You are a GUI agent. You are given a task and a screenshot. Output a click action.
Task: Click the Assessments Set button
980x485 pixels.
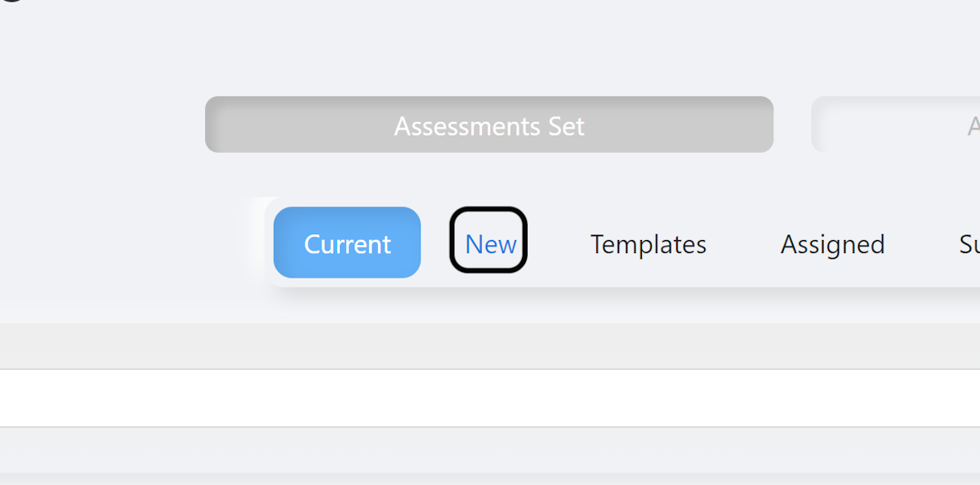pyautogui.click(x=489, y=124)
